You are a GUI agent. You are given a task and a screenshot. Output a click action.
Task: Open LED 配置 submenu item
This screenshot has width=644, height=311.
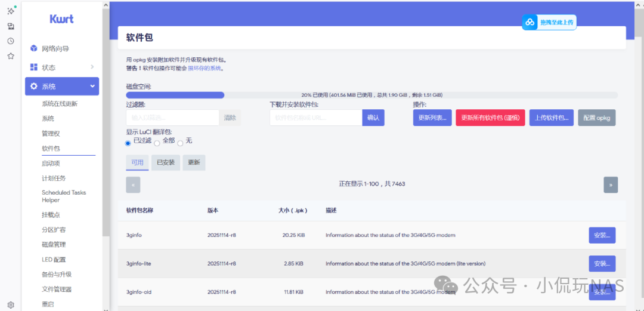tap(54, 260)
